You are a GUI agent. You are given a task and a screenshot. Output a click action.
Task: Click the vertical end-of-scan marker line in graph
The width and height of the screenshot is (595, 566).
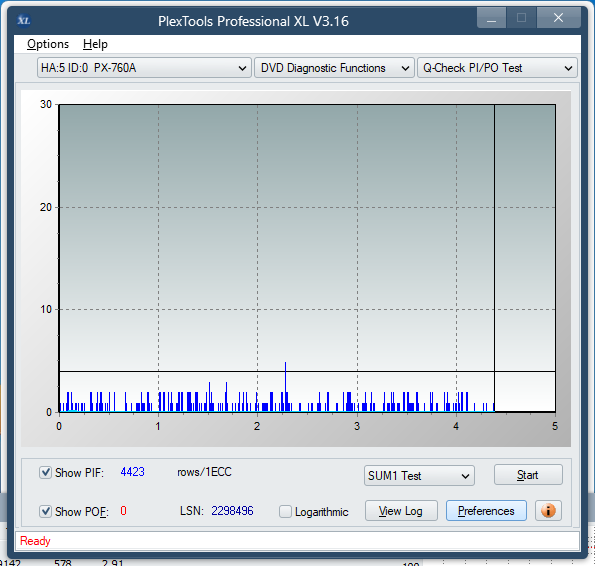(x=494, y=258)
